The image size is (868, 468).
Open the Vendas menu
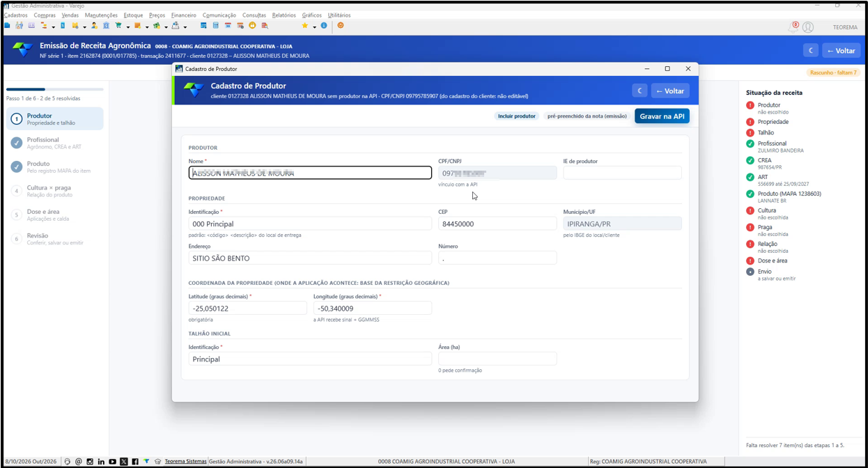tap(70, 15)
